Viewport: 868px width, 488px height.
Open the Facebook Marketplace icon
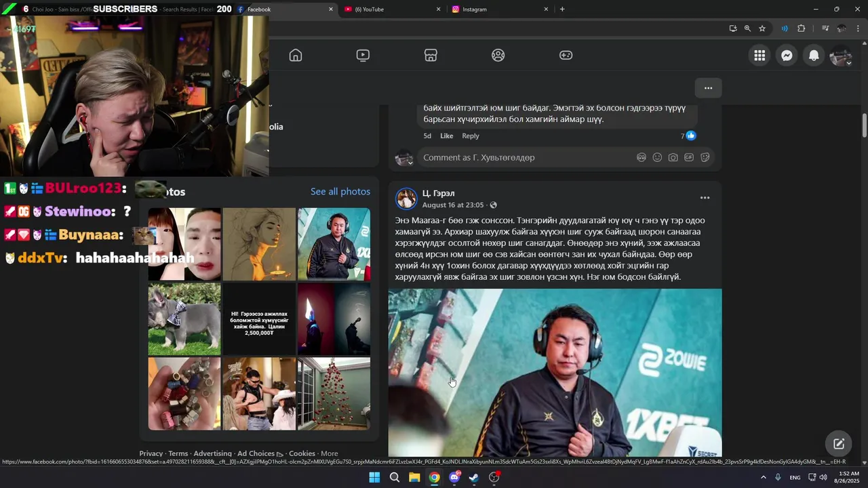pyautogui.click(x=431, y=56)
